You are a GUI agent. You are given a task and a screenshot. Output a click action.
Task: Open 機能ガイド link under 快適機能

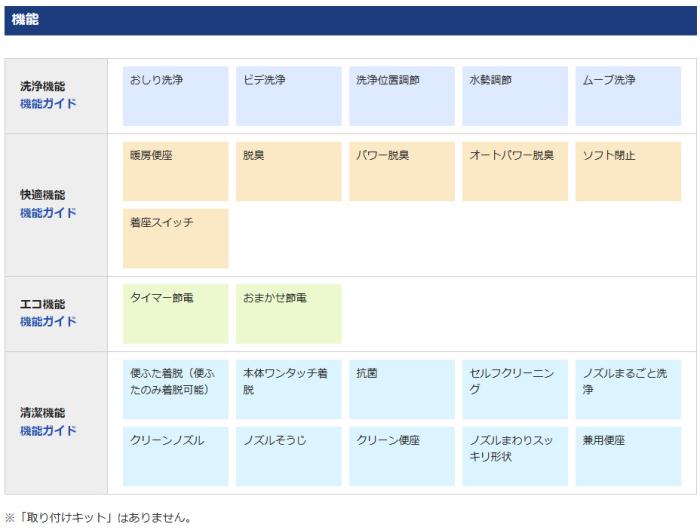[48, 213]
